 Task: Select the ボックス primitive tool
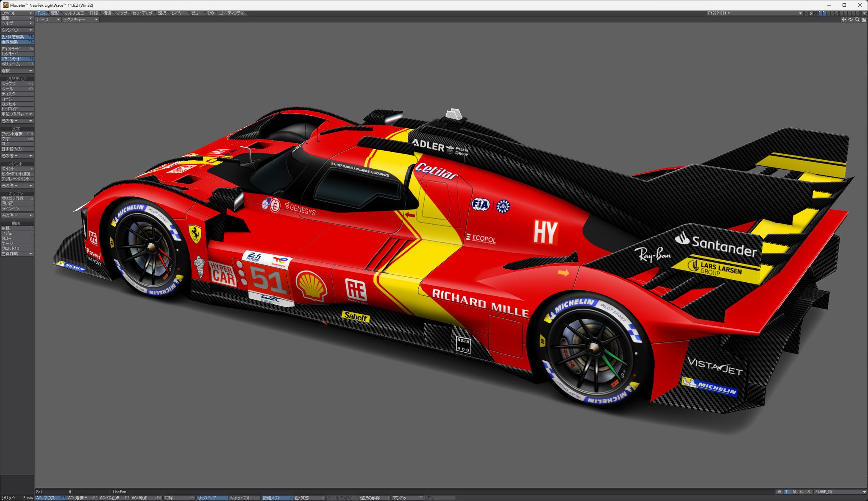tap(17, 83)
